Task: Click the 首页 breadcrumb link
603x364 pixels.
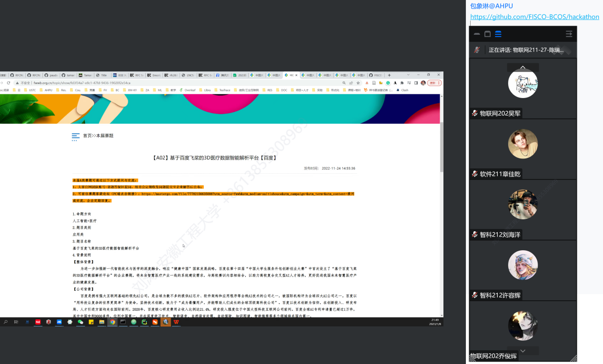Action: click(87, 136)
